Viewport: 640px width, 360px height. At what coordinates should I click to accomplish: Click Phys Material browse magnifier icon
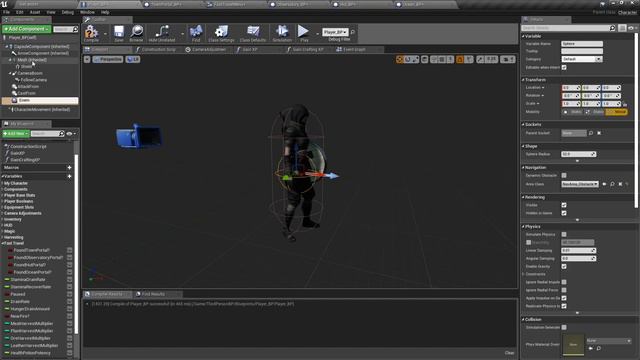599,348
